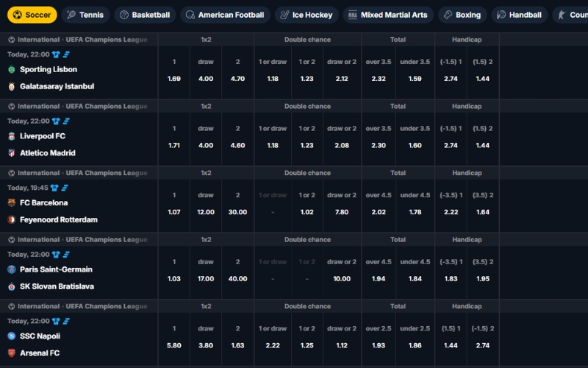Click the tennis racket icon in Tennis tab
588x368 pixels.
point(71,15)
